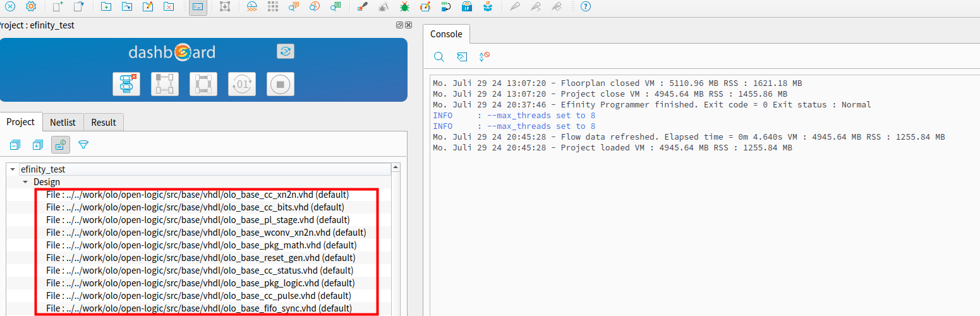Select olo_base_cc_pulse.vhd file entry

[x=199, y=296]
